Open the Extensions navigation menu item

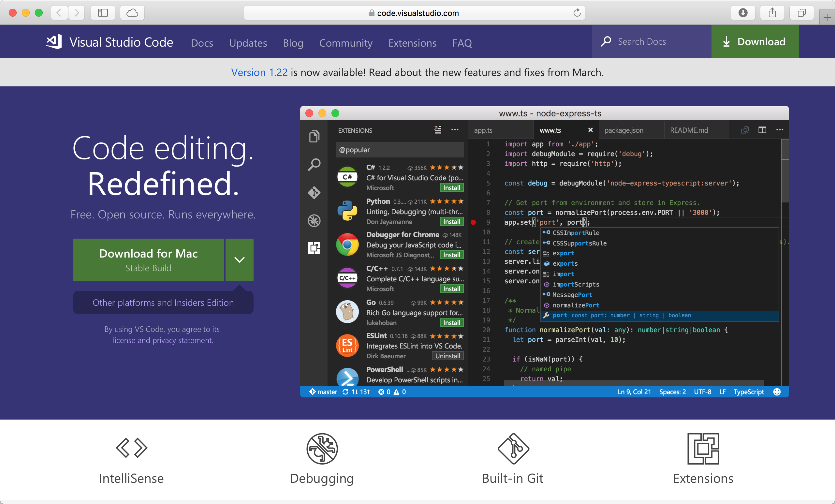[413, 42]
